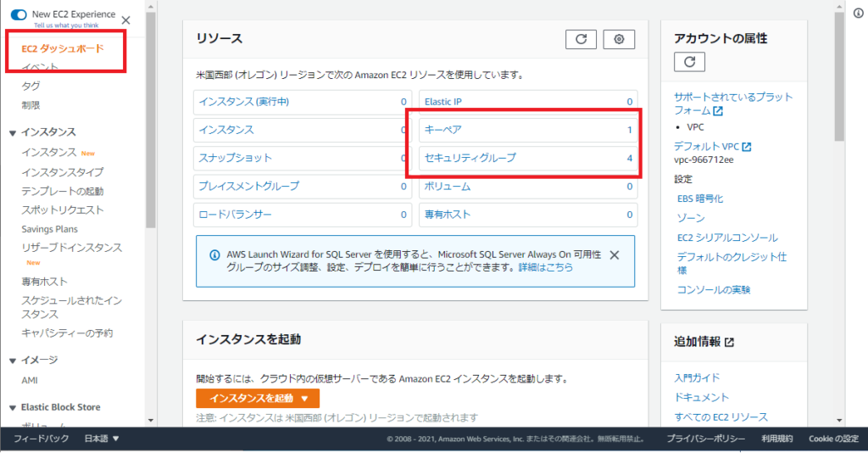The width and height of the screenshot is (868, 453).
Task: Click the info icon at top right
Action: (858, 14)
